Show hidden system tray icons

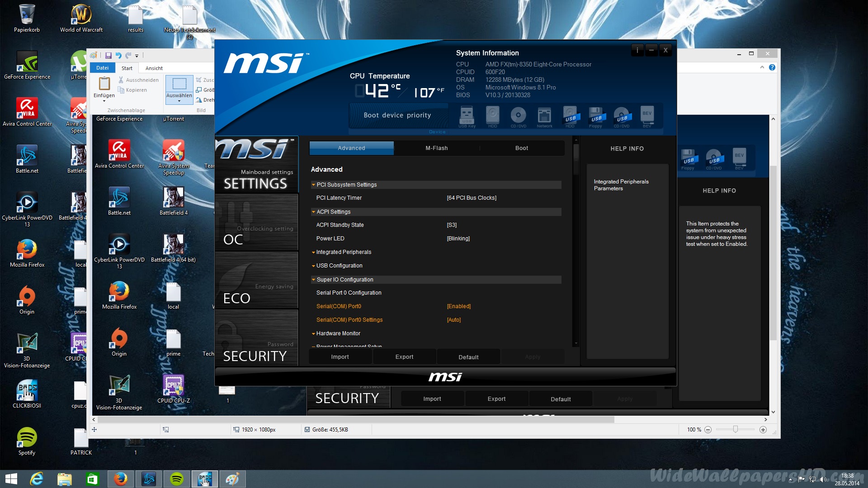pyautogui.click(x=790, y=479)
